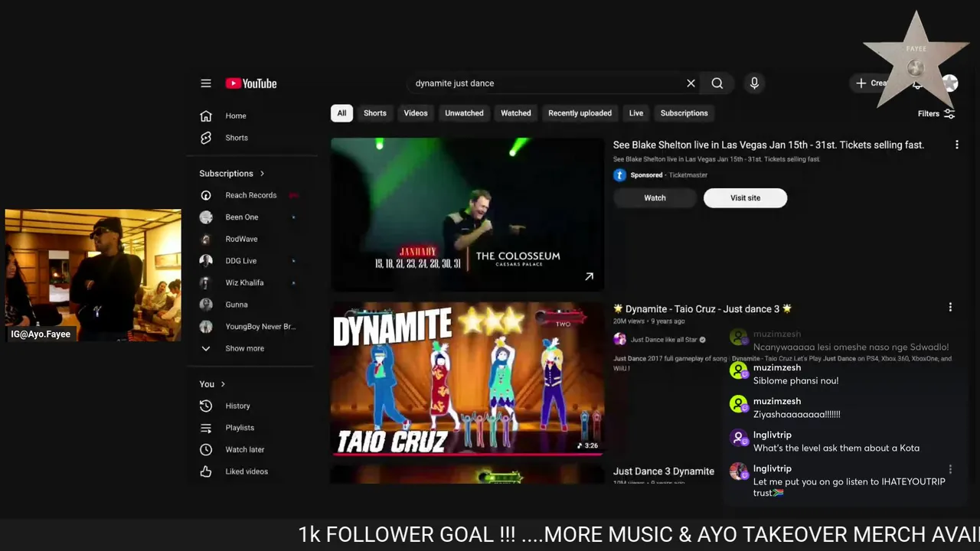This screenshot has width=980, height=551.
Task: Click the YouTube logo
Action: 251,83
